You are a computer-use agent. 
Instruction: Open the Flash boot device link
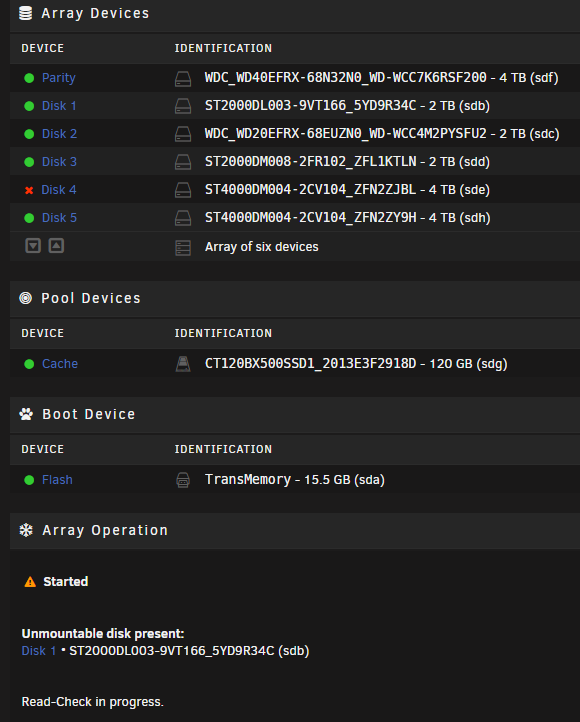point(57,480)
